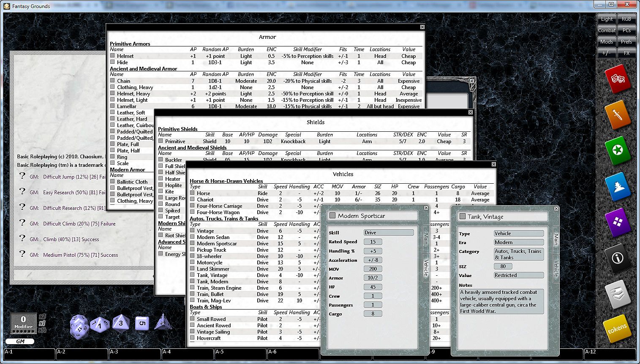Click the Cargo field showing 8
The height and width of the screenshot is (364, 640).
[373, 314]
